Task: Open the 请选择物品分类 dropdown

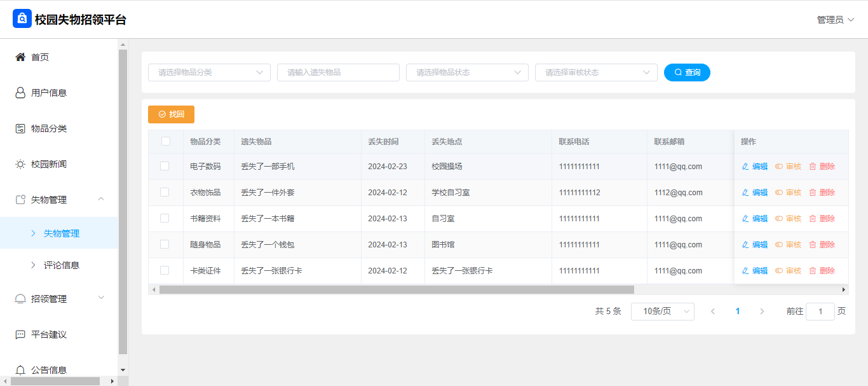Action: (x=209, y=72)
